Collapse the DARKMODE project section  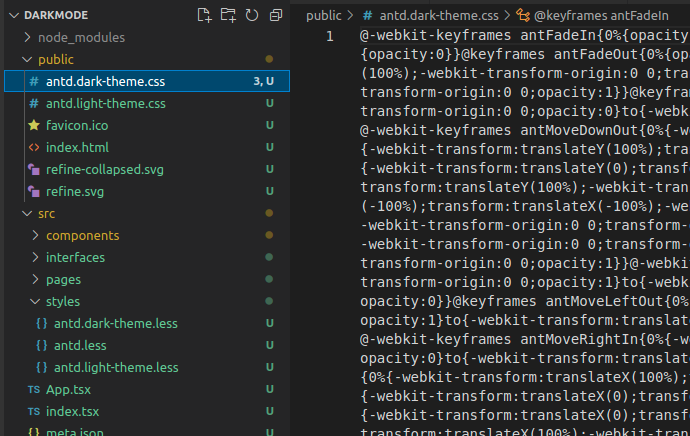point(14,15)
